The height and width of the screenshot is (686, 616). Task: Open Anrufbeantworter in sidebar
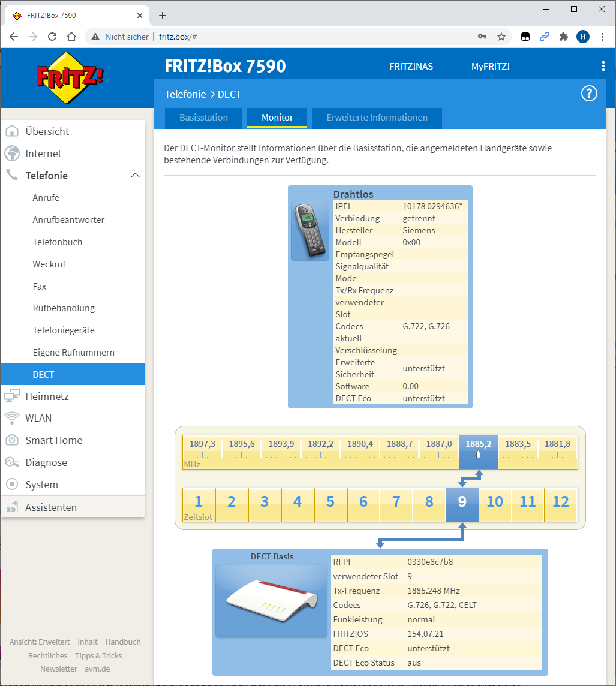click(x=68, y=220)
